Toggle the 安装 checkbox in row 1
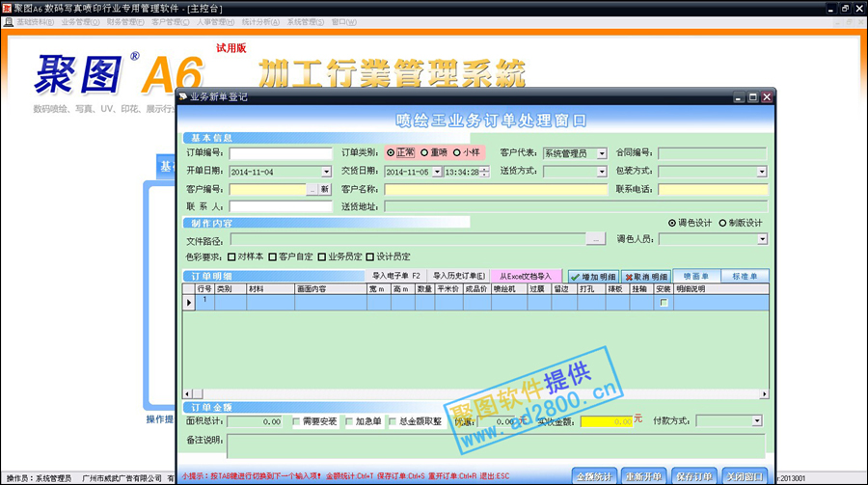868x485 pixels. [x=664, y=303]
